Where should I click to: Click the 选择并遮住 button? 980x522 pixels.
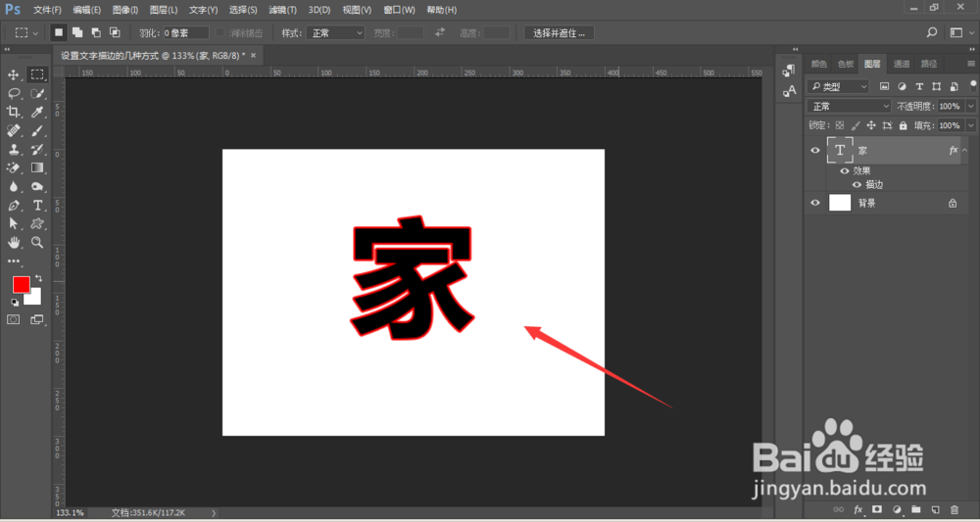tap(559, 33)
